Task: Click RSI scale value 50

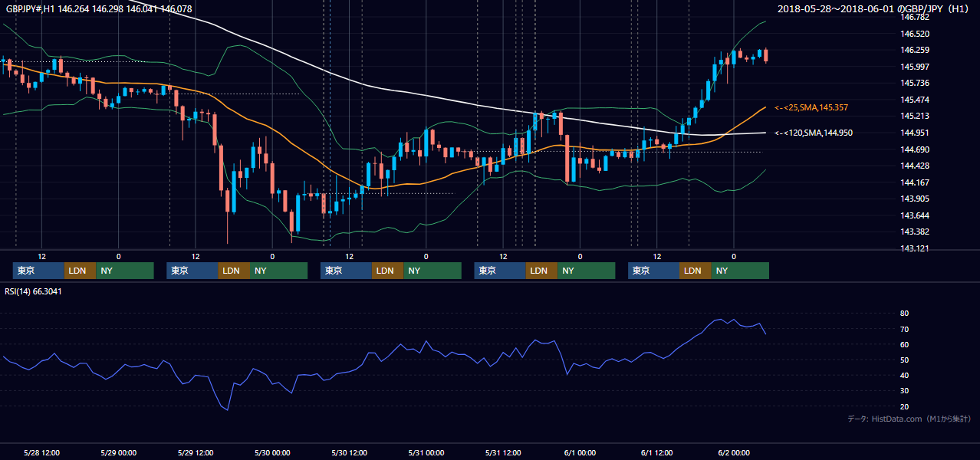Action: [x=905, y=360]
